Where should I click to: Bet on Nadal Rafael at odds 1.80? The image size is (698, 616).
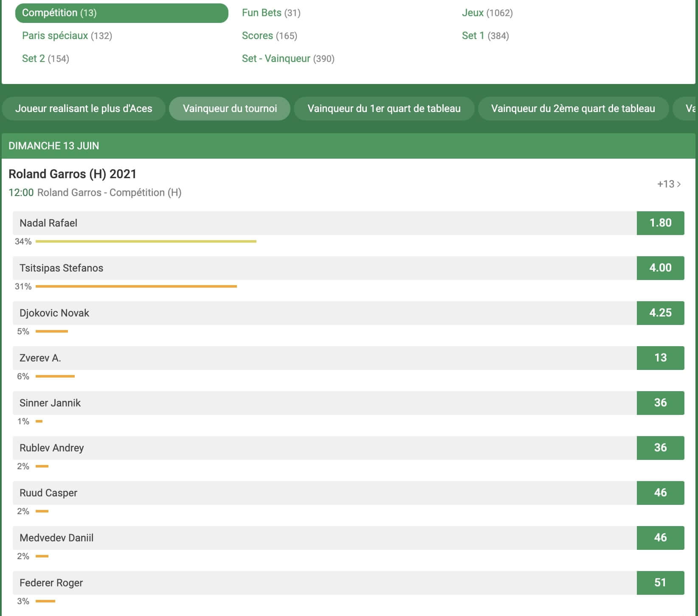(x=661, y=223)
